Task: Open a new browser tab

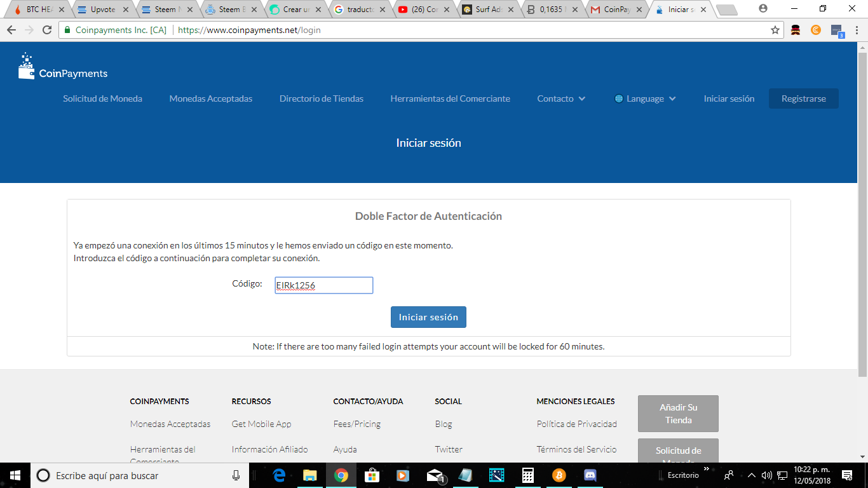Action: (726, 10)
